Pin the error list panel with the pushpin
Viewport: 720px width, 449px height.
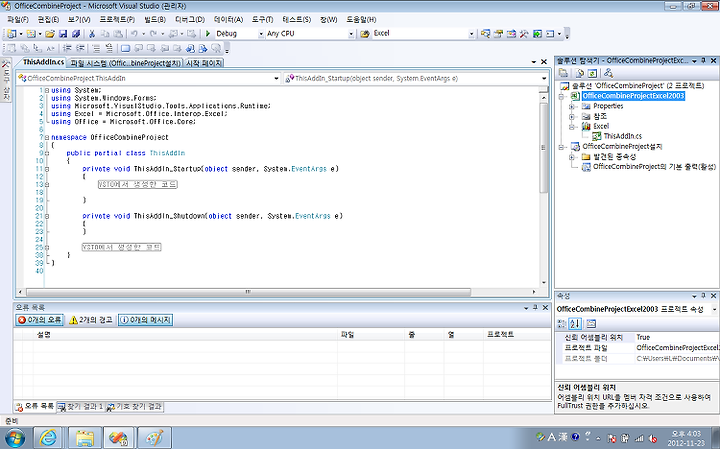[535, 308]
